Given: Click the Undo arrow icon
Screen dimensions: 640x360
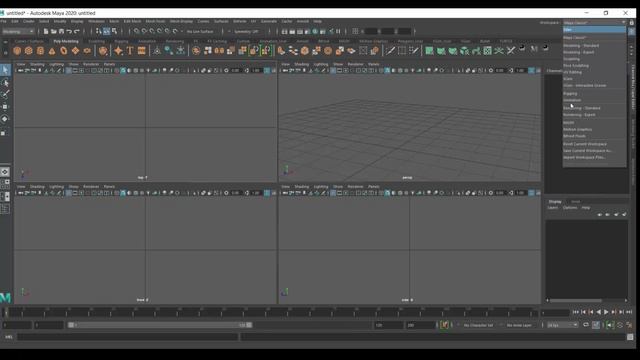Looking at the screenshot, I should [x=69, y=31].
